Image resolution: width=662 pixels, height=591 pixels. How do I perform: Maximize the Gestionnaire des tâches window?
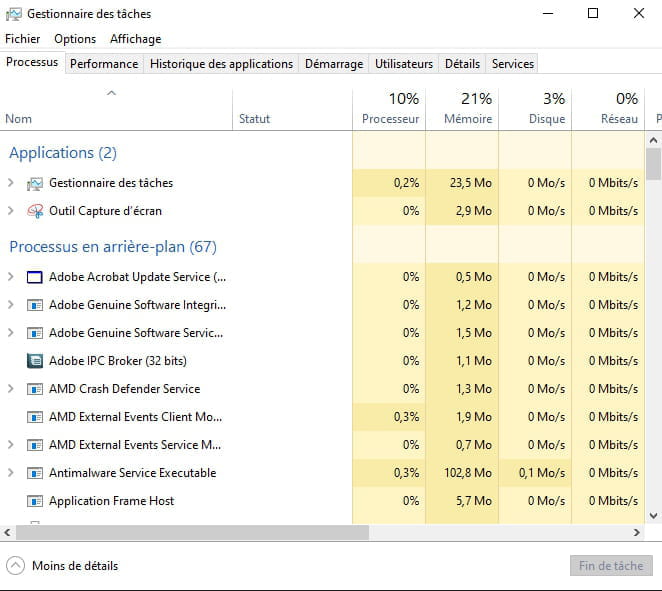coord(593,14)
